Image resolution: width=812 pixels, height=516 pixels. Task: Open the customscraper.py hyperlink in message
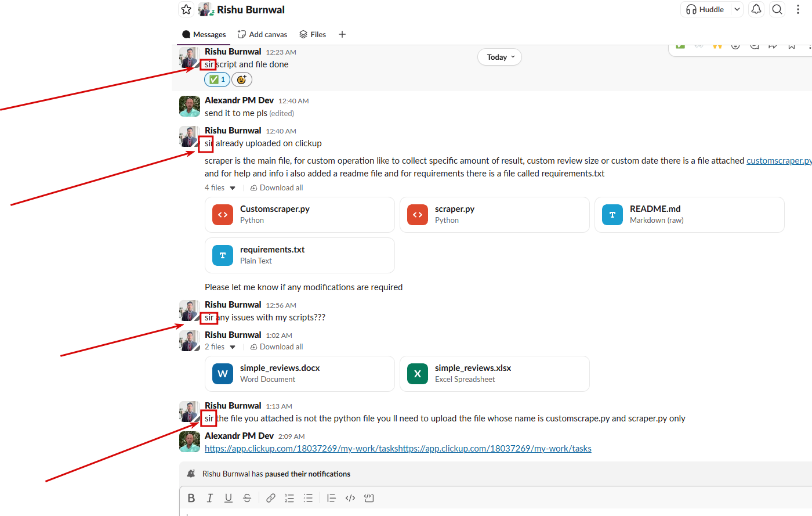point(779,161)
